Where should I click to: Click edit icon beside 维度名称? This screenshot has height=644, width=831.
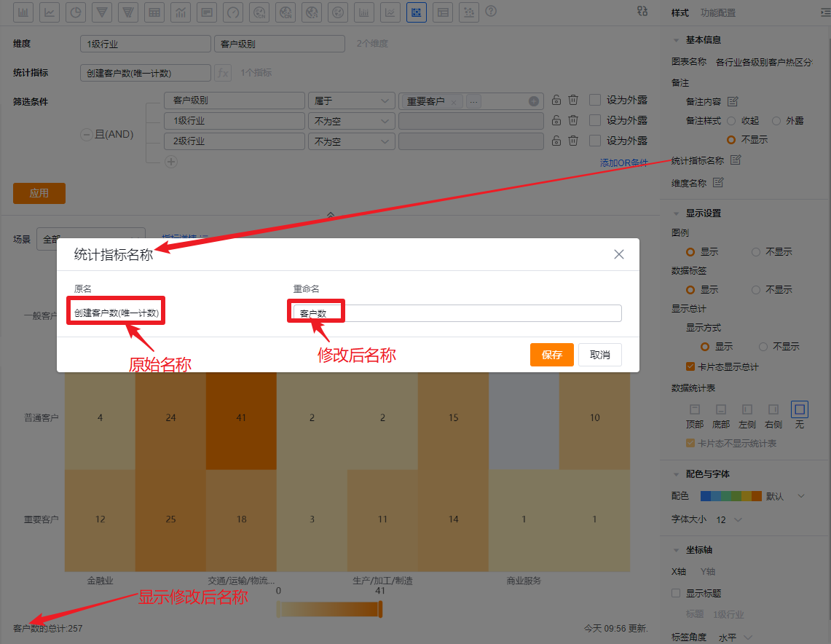coord(718,183)
